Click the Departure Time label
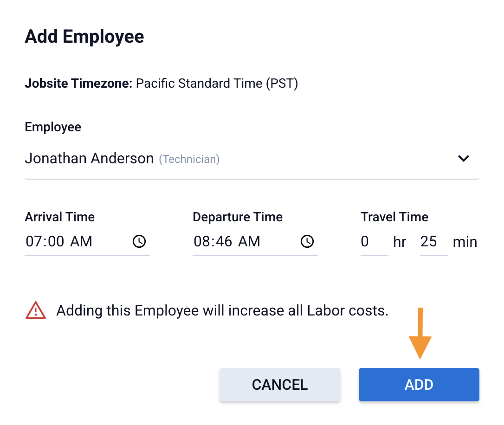 (x=238, y=217)
